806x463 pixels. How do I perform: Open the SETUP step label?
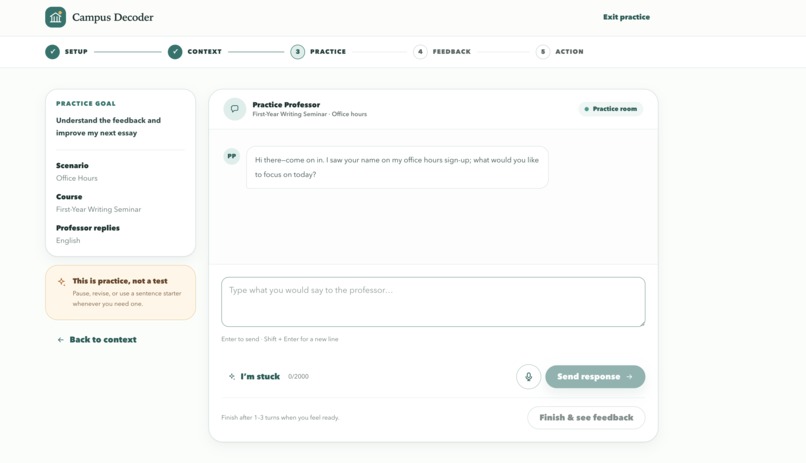76,51
